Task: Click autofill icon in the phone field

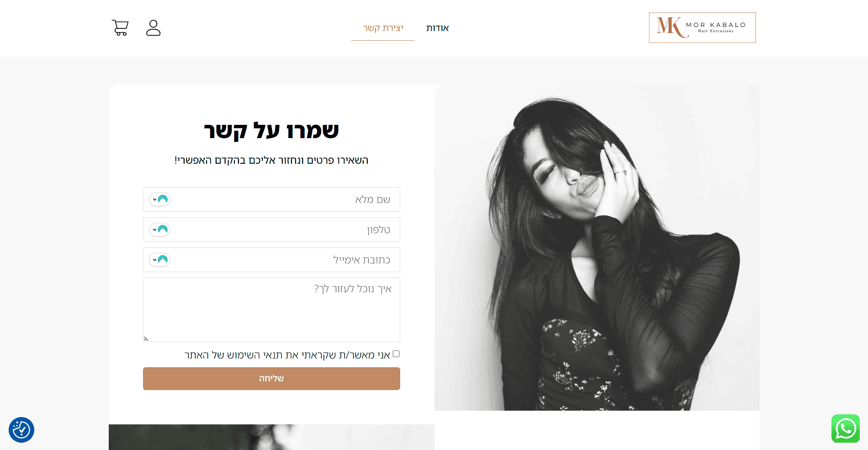Action: coord(163,230)
